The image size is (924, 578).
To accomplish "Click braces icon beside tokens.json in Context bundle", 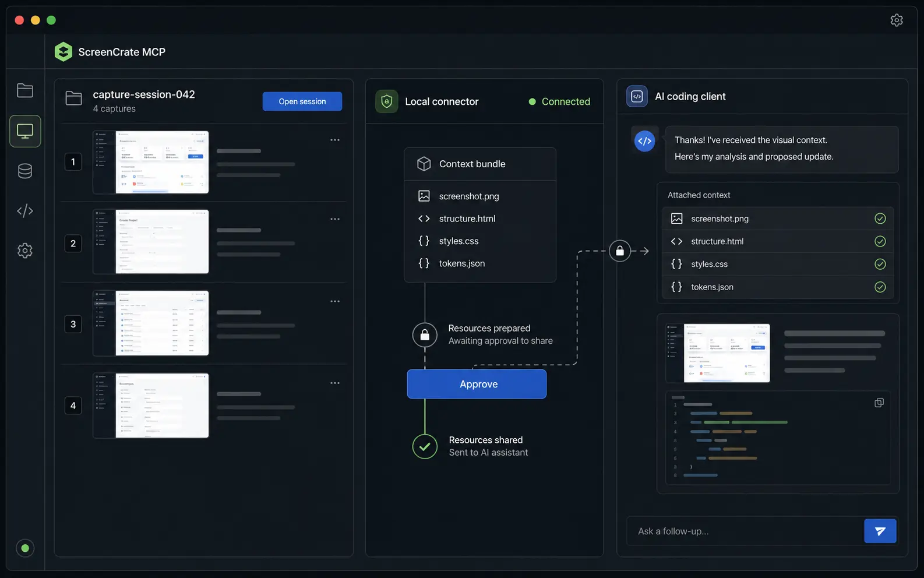I will tap(424, 263).
